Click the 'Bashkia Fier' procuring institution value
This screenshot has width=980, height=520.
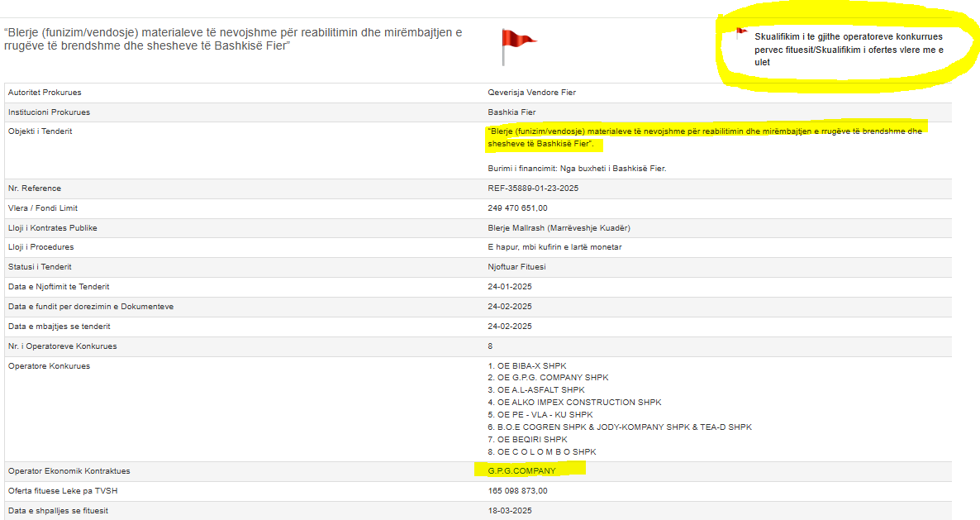click(x=511, y=112)
